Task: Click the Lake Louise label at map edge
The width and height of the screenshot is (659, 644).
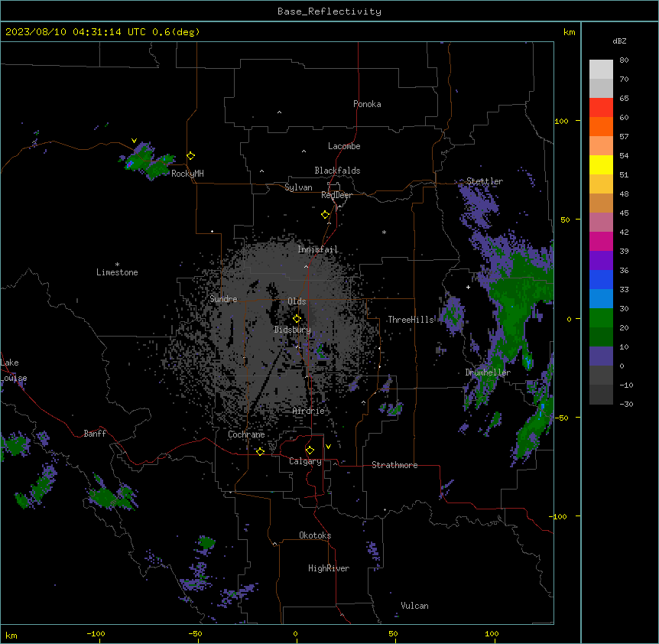Action: (14, 370)
